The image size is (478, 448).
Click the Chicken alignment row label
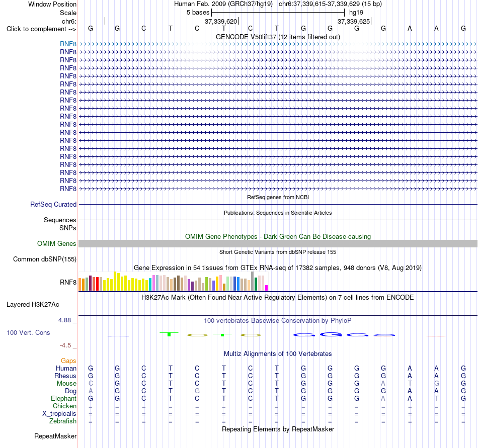(64, 406)
